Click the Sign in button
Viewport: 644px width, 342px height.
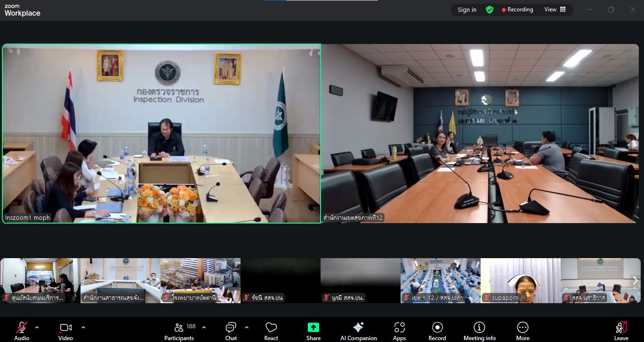click(x=467, y=10)
